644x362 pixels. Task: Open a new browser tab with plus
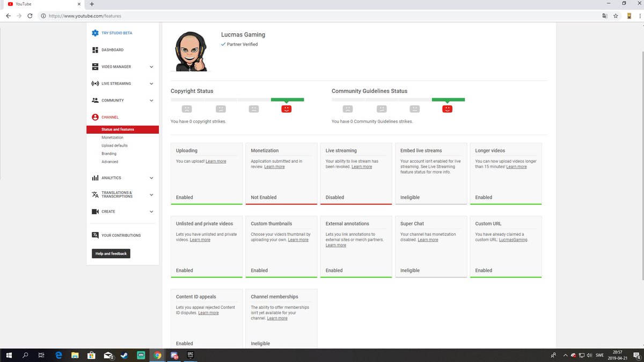[x=92, y=4]
